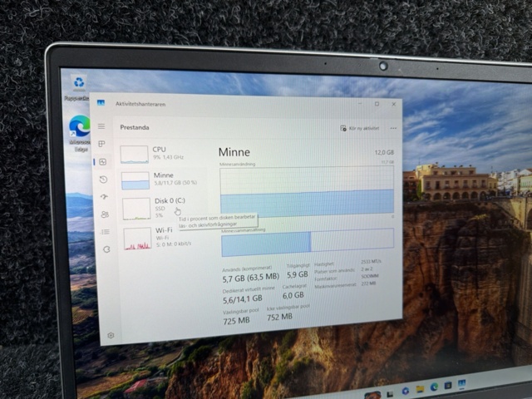Select the CPU performance entry
The height and width of the screenshot is (399, 532).
coord(163,154)
